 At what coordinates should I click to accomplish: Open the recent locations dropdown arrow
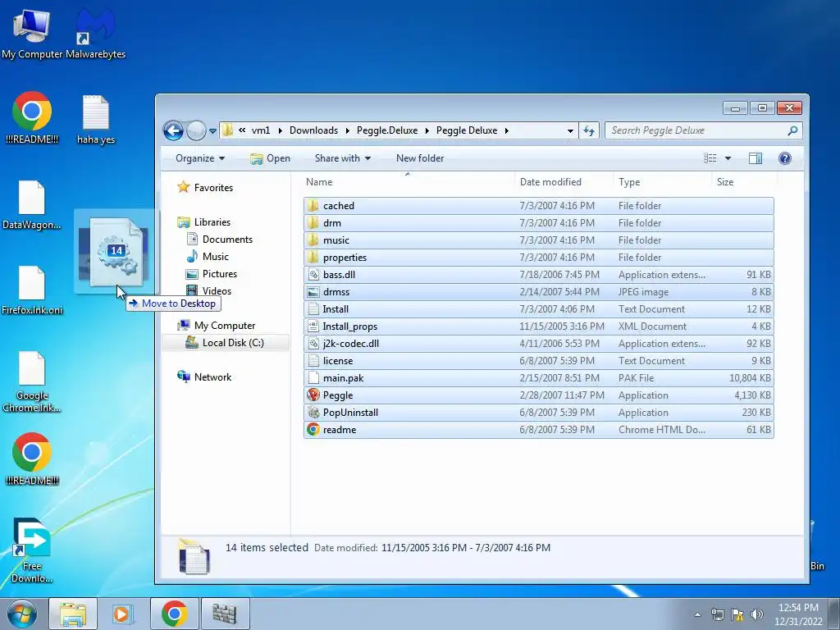pyautogui.click(x=212, y=130)
